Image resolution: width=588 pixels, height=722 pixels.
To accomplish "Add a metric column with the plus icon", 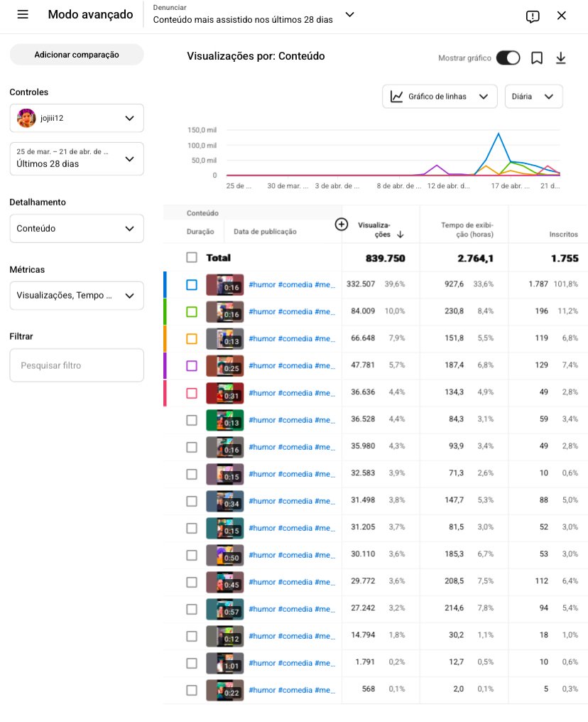I will [341, 225].
